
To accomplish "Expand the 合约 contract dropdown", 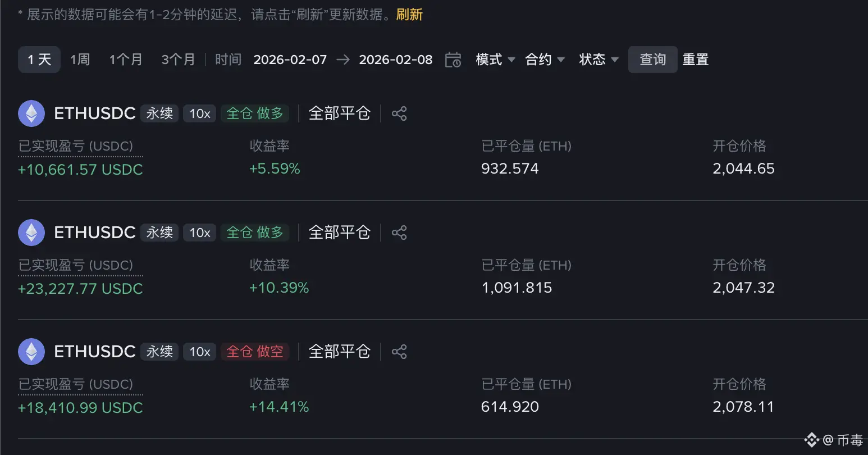I will coord(545,60).
